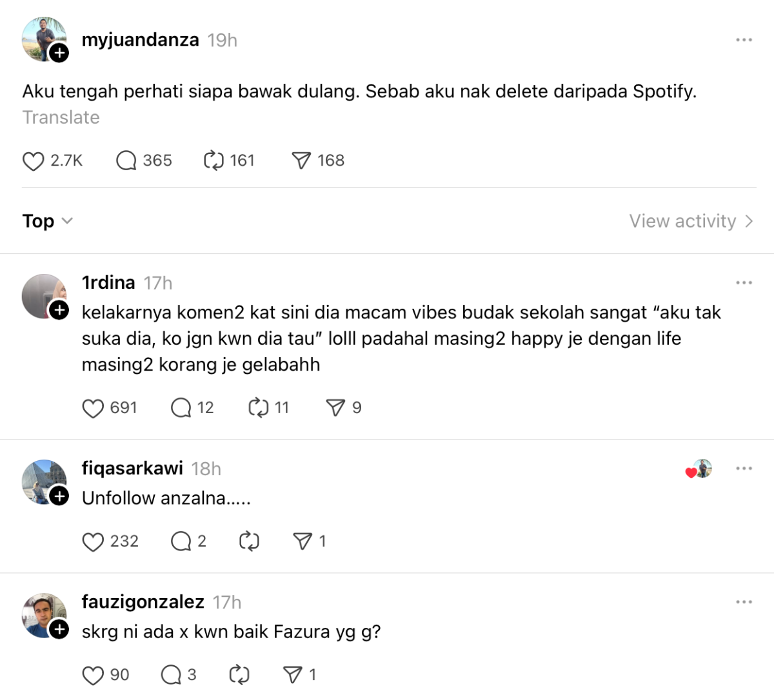The image size is (774, 700).
Task: Follow myjuandanza via avatar plus badge
Action: pyautogui.click(x=59, y=53)
